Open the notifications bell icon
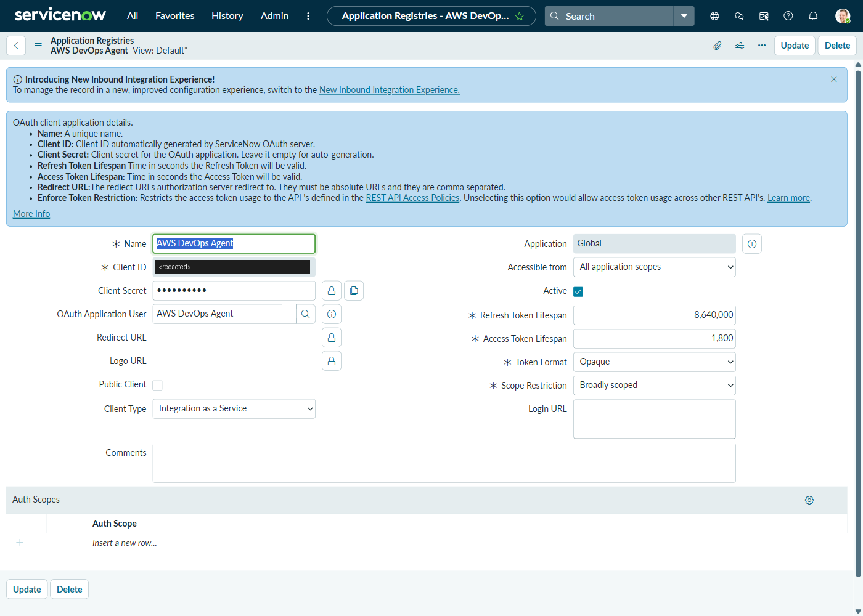Image resolution: width=863 pixels, height=616 pixels. click(813, 16)
